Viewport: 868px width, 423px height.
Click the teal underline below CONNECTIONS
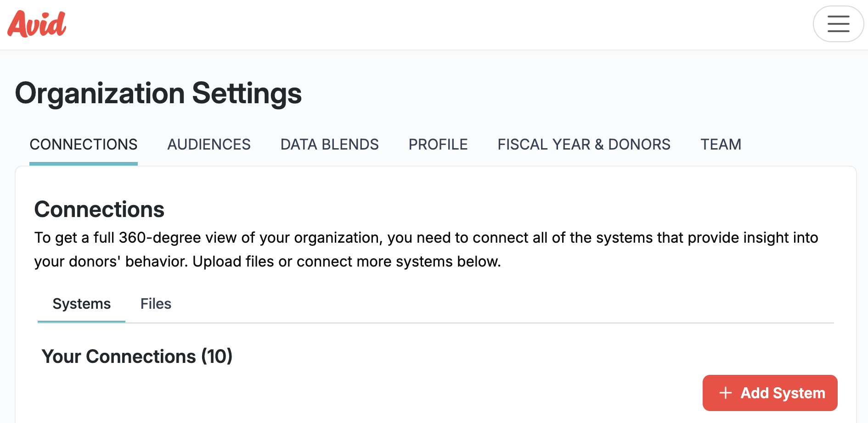(x=84, y=163)
